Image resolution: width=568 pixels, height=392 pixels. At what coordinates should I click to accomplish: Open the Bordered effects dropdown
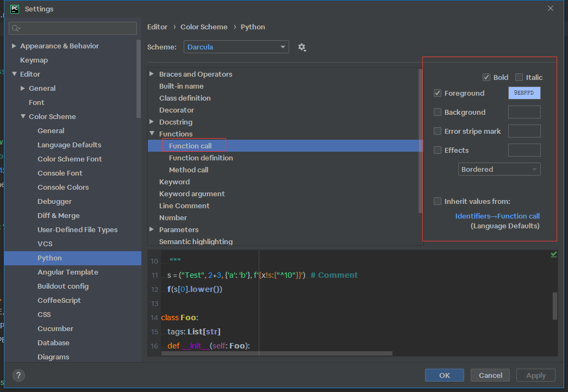(x=499, y=169)
